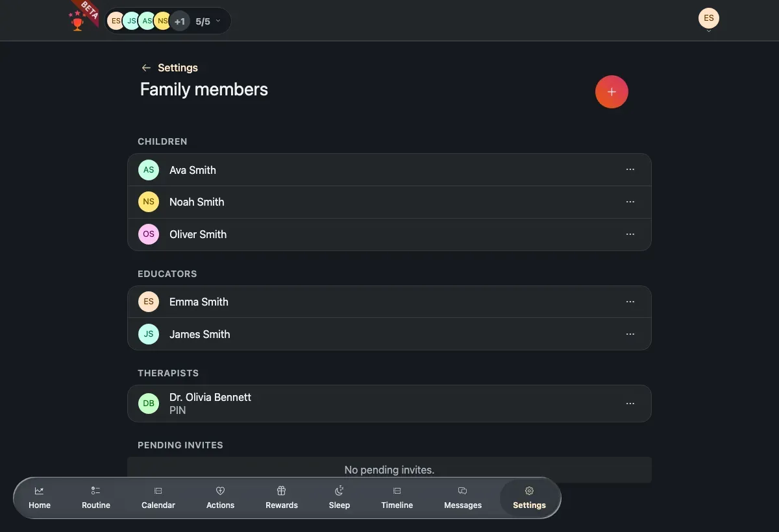Click the Family members page title
This screenshot has width=779, height=532.
pyautogui.click(x=204, y=90)
